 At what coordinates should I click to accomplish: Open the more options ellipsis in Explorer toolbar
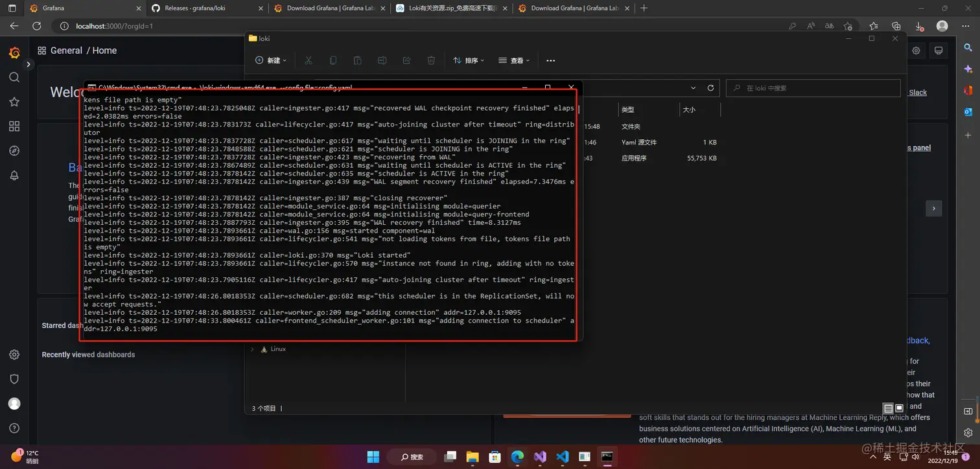click(x=551, y=60)
